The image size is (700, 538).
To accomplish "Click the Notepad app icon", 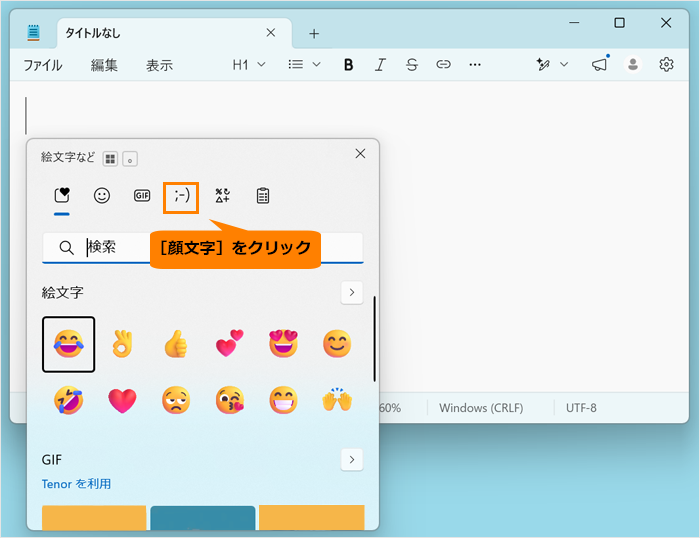I will [33, 33].
